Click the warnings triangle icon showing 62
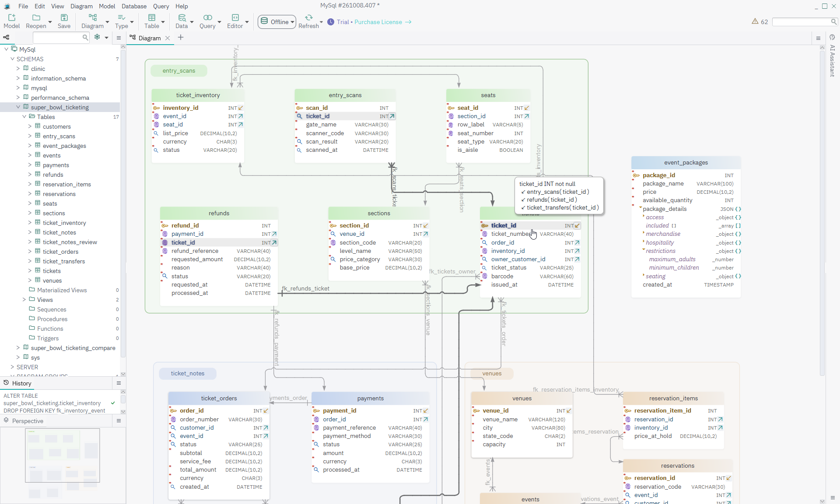The image size is (840, 504). (x=755, y=21)
